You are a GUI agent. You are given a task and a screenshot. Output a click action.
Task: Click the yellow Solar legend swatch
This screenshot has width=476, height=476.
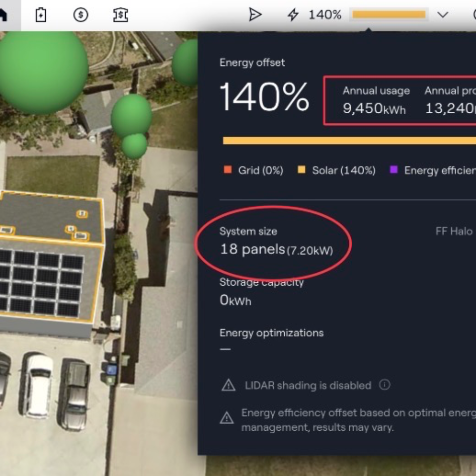[301, 170]
